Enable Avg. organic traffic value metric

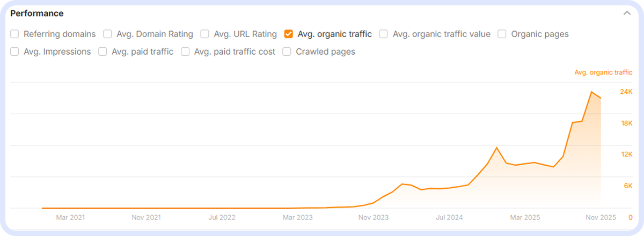pyautogui.click(x=384, y=34)
